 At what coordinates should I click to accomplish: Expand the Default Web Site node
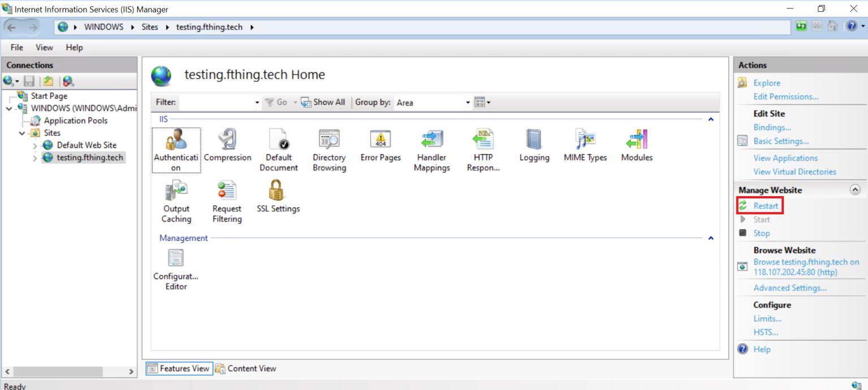[34, 145]
